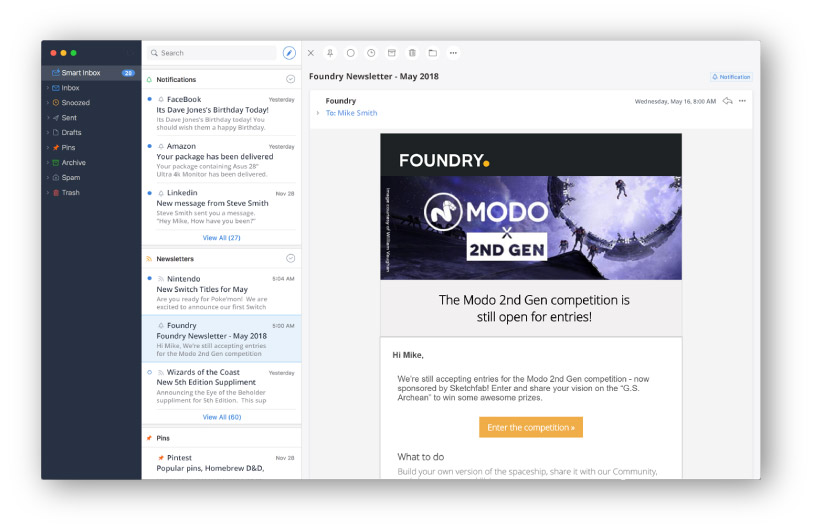
Task: Move email to folder using folder icon
Action: 432,53
